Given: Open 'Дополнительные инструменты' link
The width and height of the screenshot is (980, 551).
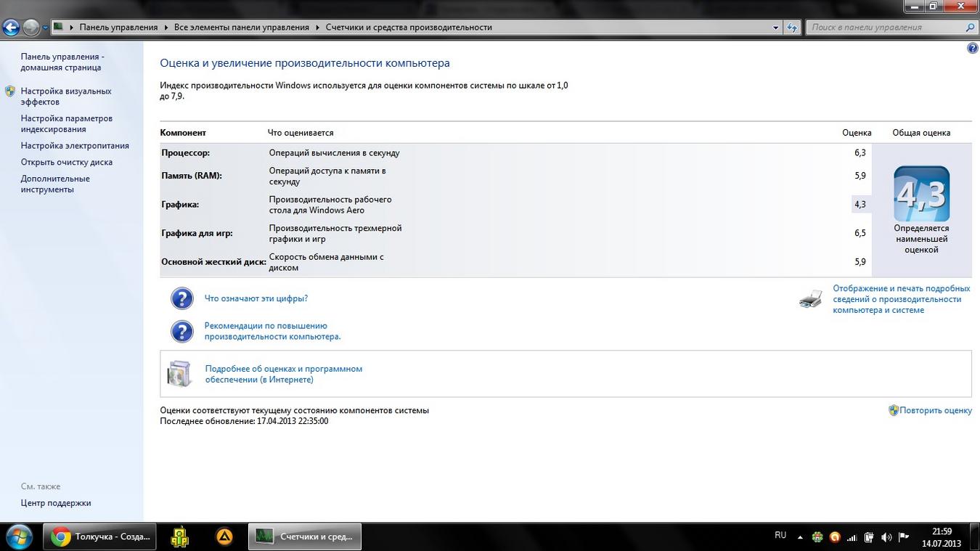Looking at the screenshot, I should [x=55, y=184].
